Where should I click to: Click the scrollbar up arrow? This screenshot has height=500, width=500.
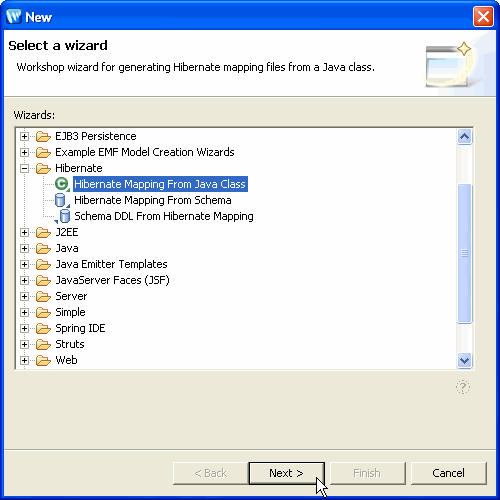(x=464, y=136)
